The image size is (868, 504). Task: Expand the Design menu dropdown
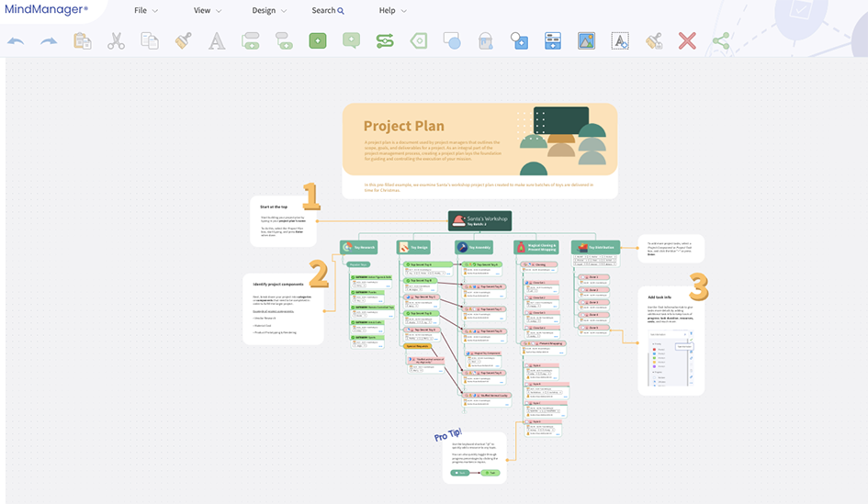click(x=269, y=11)
